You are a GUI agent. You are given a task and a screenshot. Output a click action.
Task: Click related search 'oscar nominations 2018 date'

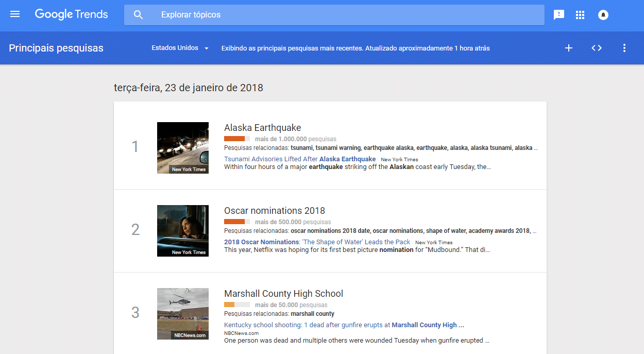(330, 231)
